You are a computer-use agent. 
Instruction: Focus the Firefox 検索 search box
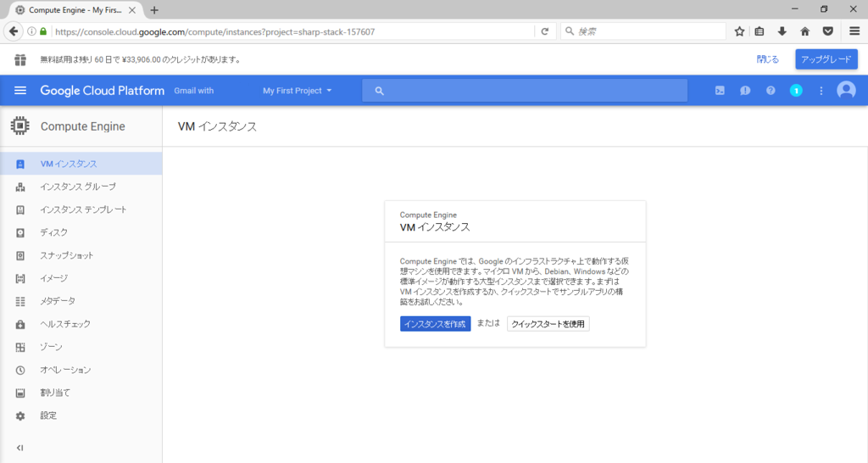point(643,31)
